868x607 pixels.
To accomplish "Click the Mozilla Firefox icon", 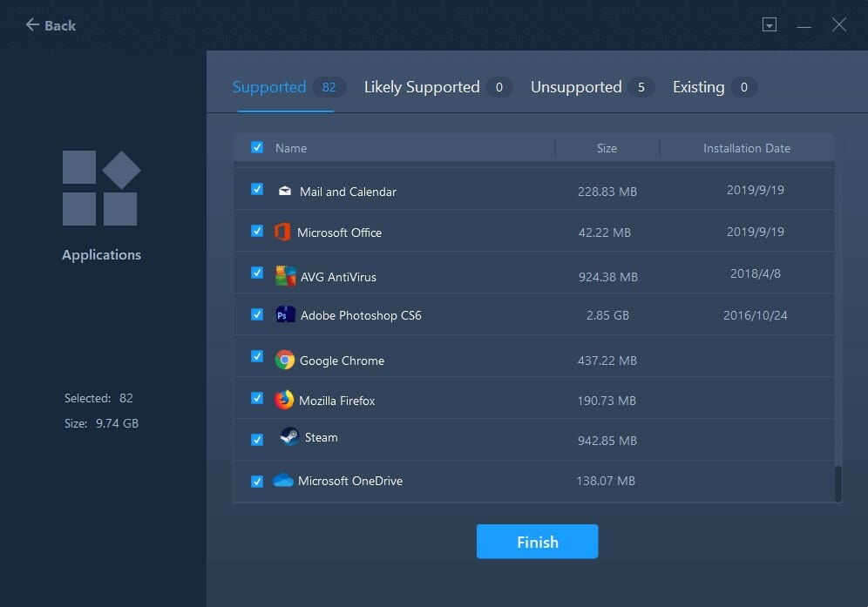I will click(x=284, y=400).
